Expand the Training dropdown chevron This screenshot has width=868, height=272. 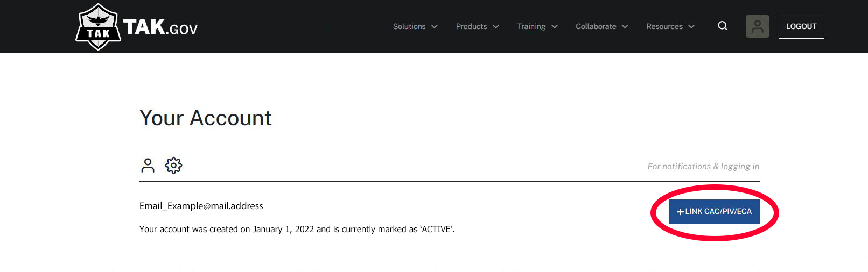click(555, 27)
